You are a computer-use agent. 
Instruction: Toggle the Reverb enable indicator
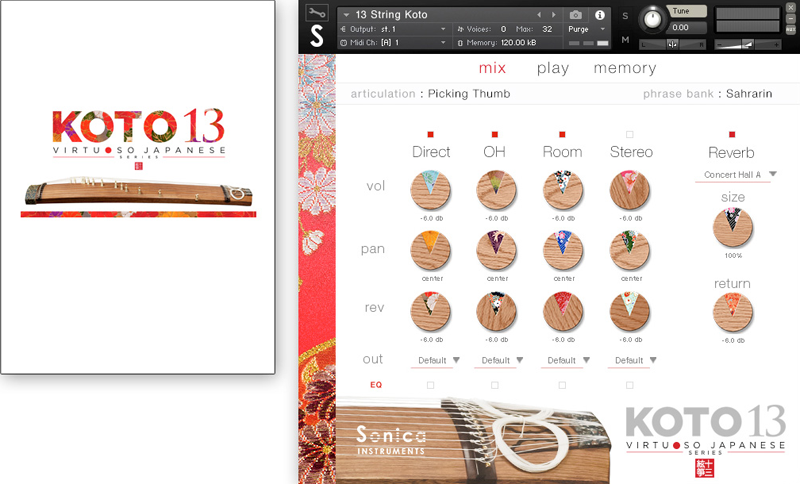point(732,134)
